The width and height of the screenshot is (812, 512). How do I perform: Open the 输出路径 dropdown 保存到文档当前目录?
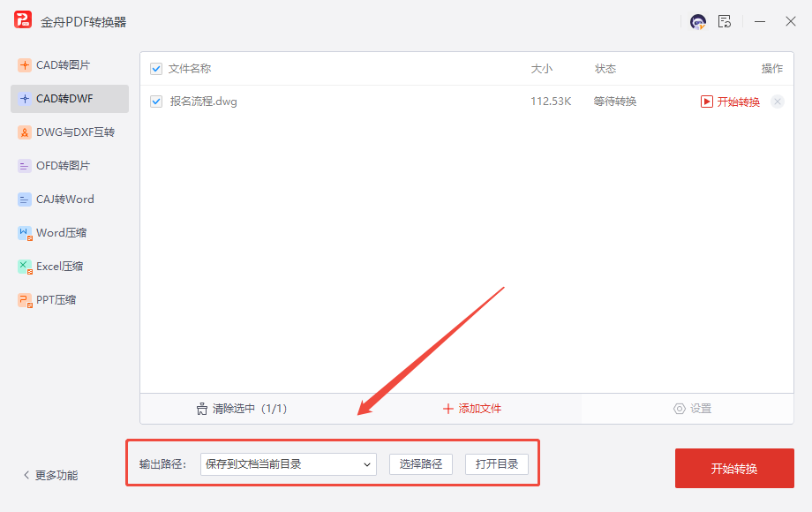pos(289,464)
